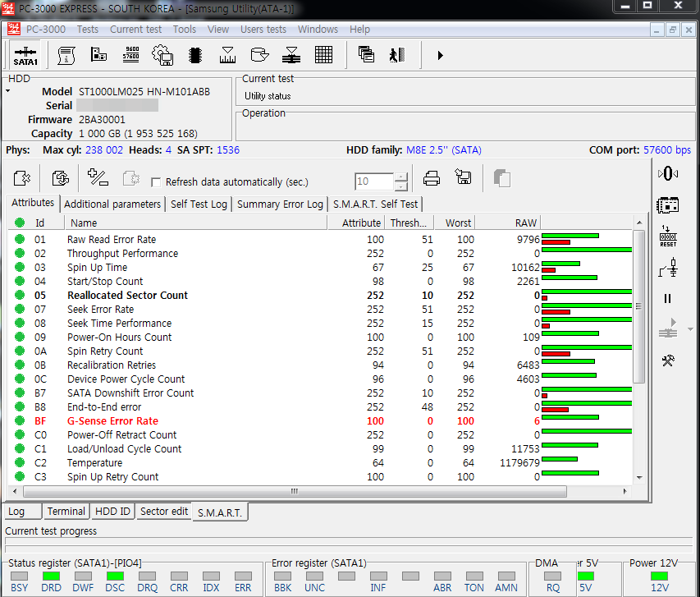Open the Current test menu
This screenshot has height=597, width=700.
coord(135,30)
